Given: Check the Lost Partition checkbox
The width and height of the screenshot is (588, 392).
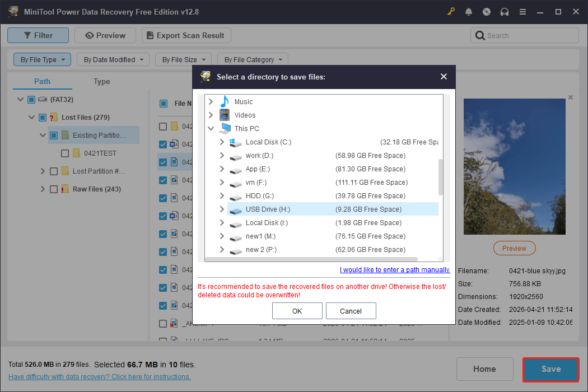Looking at the screenshot, I should tap(54, 171).
